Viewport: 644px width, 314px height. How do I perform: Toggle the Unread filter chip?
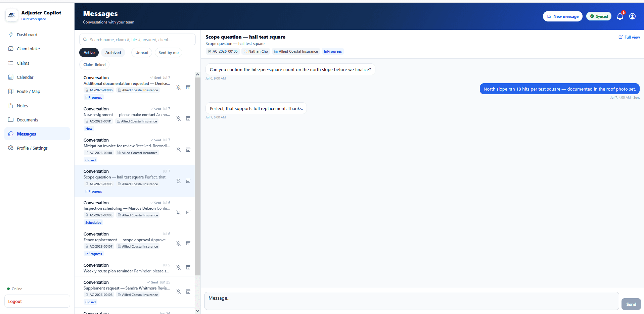[x=142, y=52]
